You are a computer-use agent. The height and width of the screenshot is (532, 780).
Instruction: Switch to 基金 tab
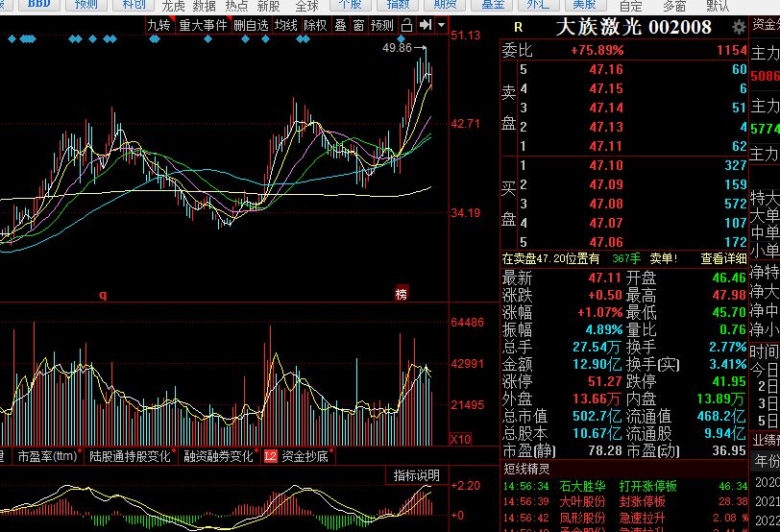pos(493,5)
